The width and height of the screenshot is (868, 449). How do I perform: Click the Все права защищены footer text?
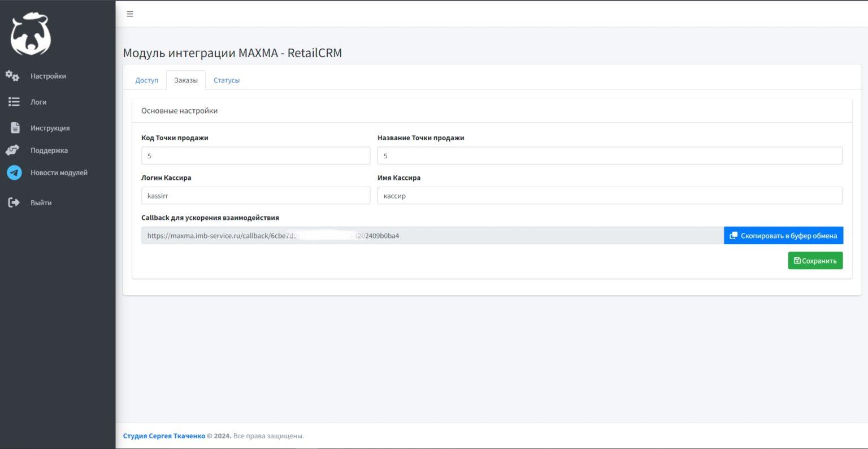point(269,436)
